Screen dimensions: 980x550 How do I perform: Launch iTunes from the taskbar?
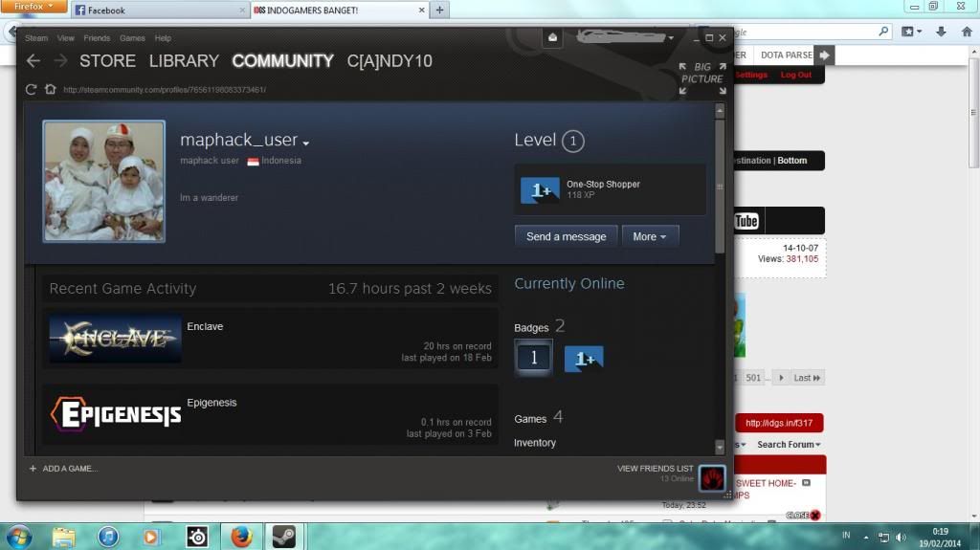[108, 537]
